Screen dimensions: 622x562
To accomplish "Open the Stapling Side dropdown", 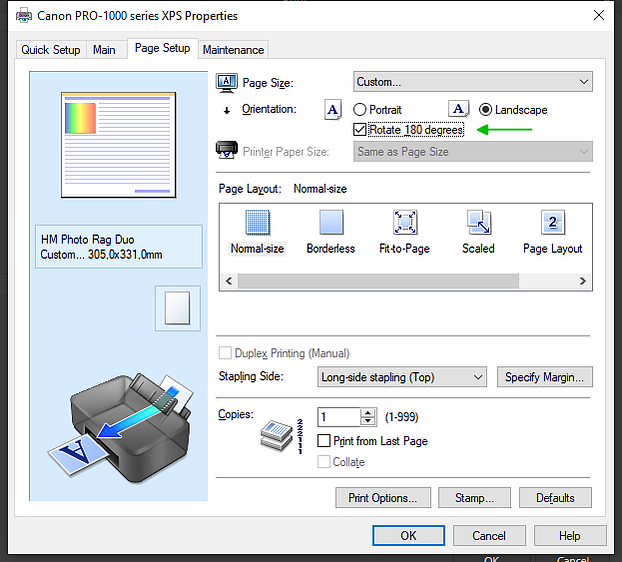I will click(402, 377).
